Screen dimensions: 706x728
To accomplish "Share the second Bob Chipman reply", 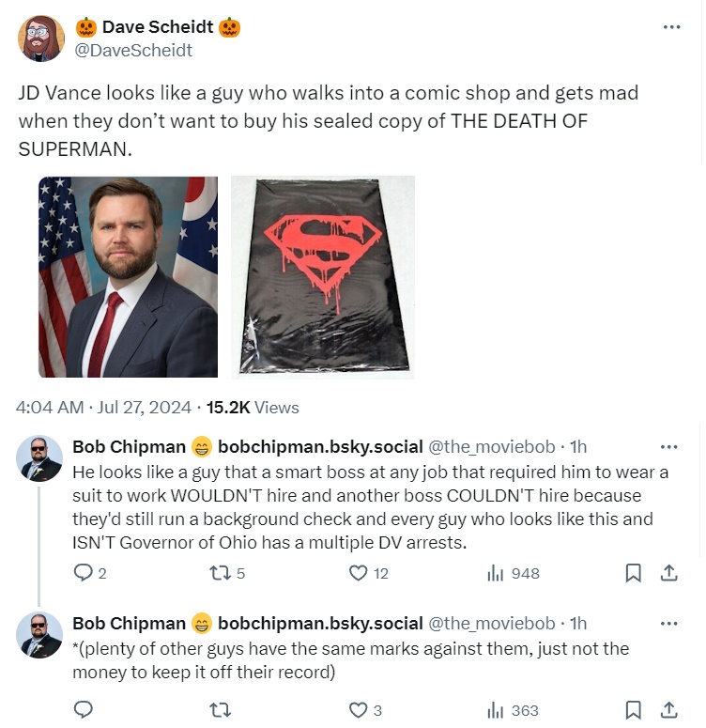I will point(669,710).
